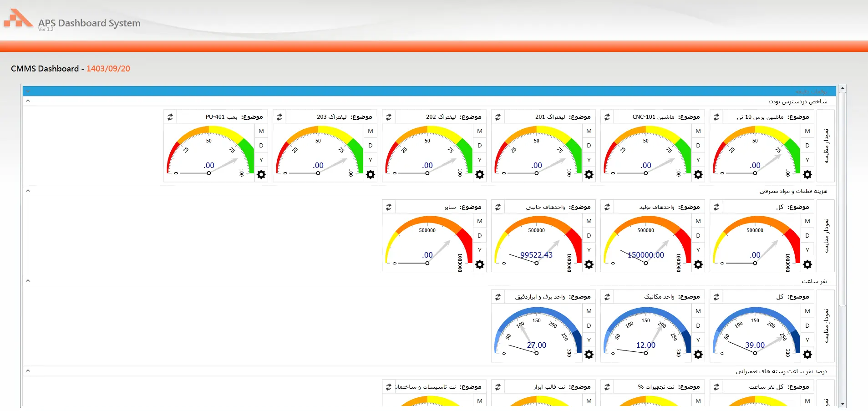Refresh the لیفتراک 203 availability gauge

tap(279, 117)
